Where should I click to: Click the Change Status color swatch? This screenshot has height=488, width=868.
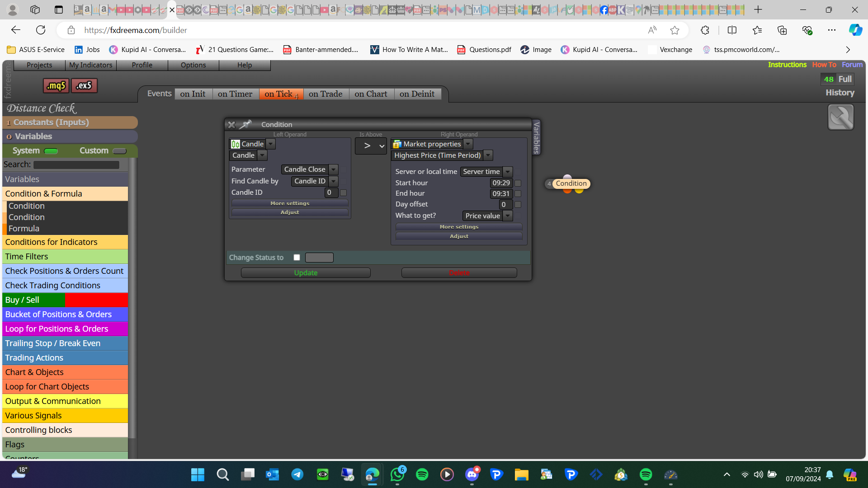[319, 258]
